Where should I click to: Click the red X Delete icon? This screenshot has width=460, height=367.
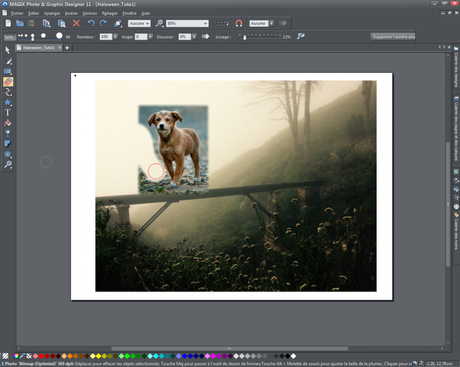pyautogui.click(x=76, y=23)
